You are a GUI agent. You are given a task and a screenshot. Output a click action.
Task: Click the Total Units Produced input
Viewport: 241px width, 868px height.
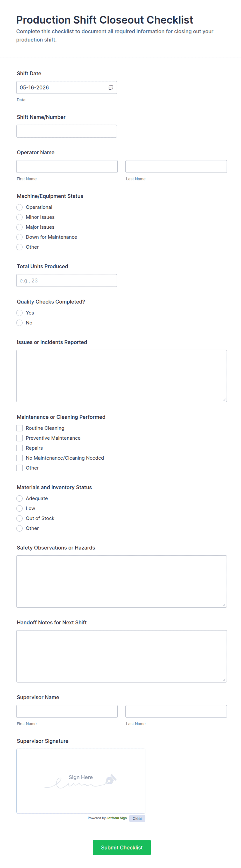pos(67,280)
